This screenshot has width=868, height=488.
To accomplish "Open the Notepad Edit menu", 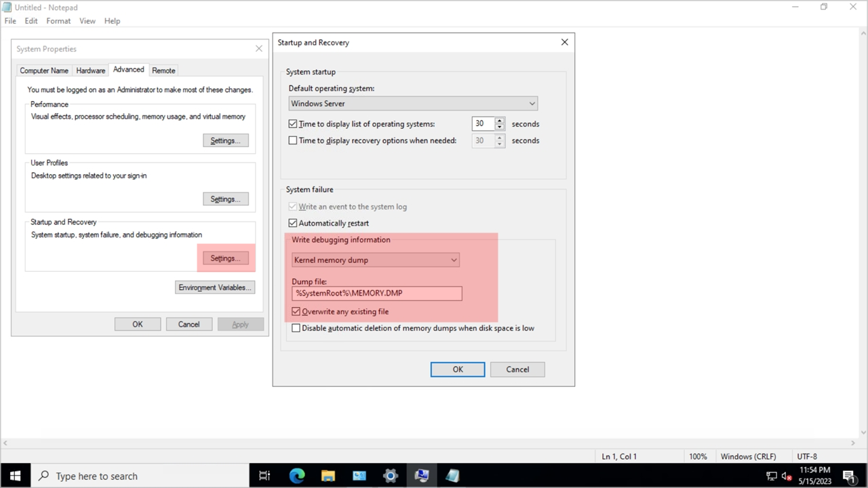I will [31, 21].
